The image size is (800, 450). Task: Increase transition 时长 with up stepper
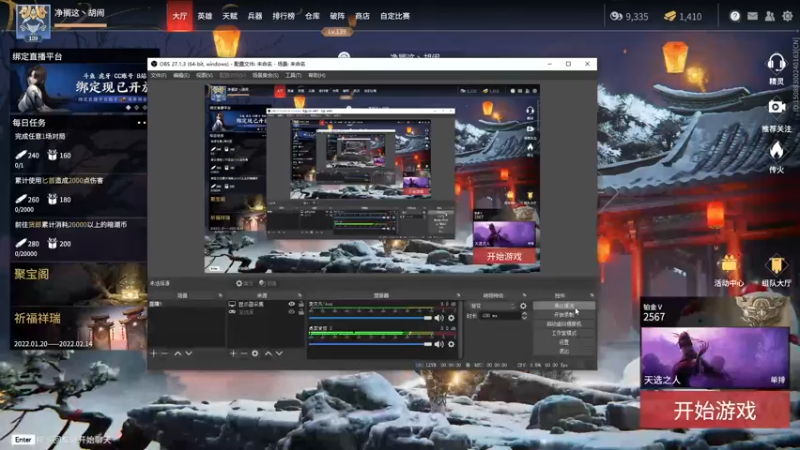tap(524, 314)
